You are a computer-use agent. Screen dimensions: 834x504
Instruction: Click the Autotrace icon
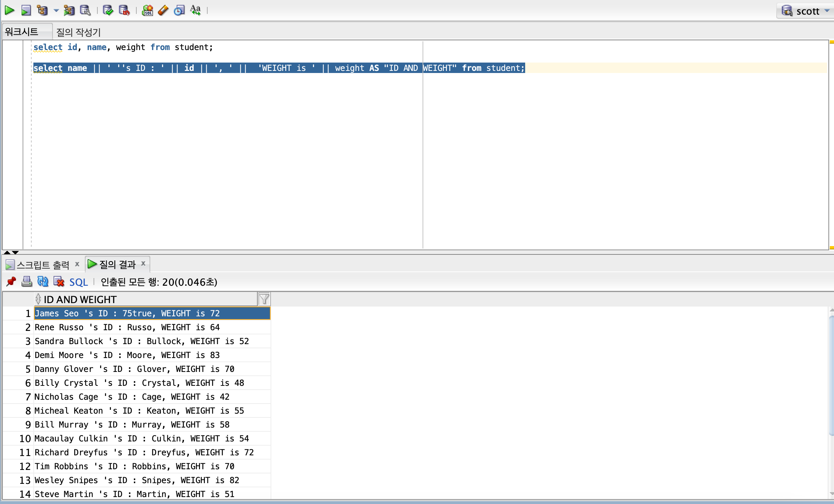(x=69, y=10)
